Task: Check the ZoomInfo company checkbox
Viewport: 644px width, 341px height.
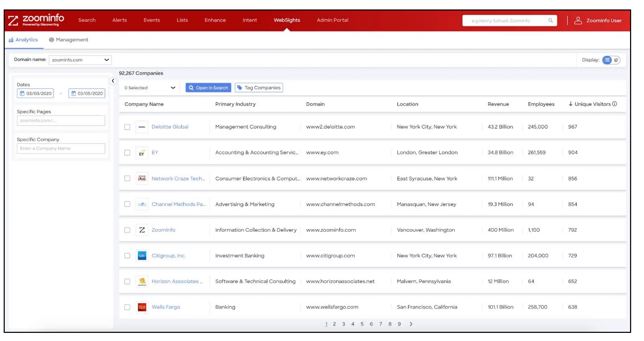Action: (127, 230)
